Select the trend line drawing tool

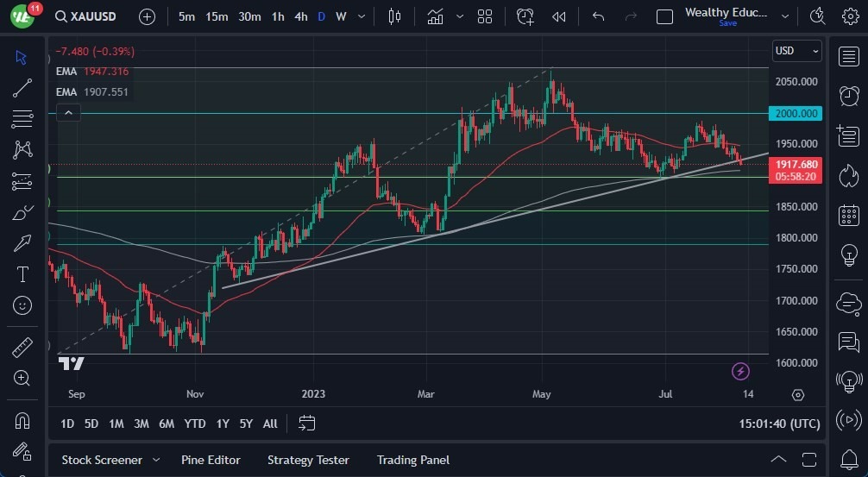[x=22, y=88]
